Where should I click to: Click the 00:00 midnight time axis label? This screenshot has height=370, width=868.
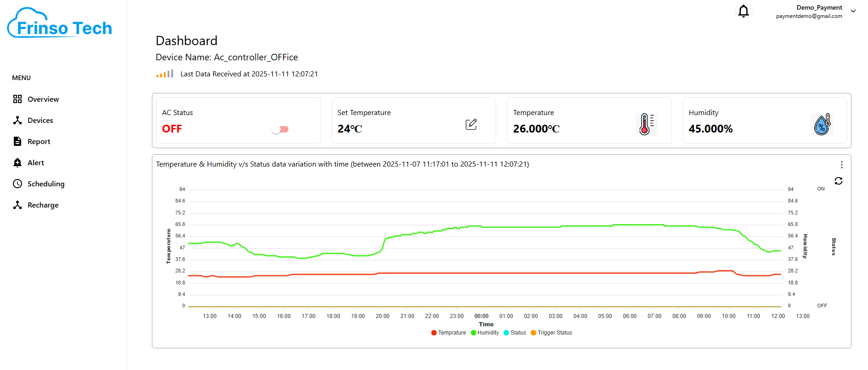[x=481, y=316]
